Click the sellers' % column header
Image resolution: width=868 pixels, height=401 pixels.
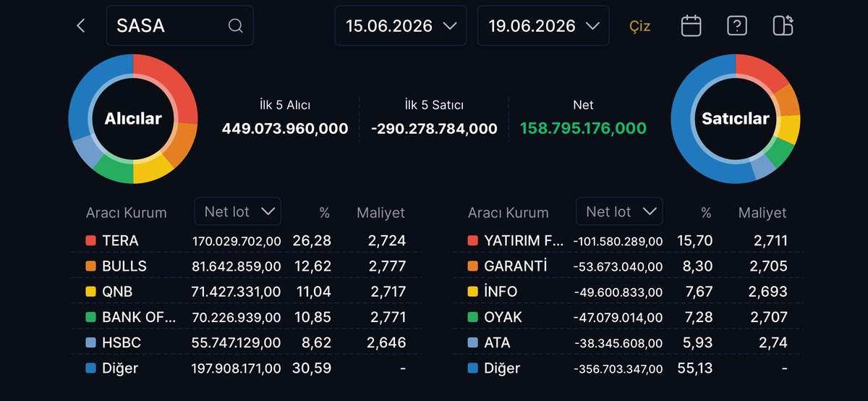[706, 213]
